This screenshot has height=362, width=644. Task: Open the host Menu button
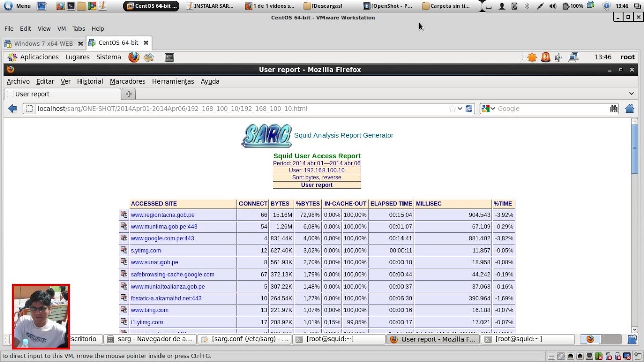(18, 6)
